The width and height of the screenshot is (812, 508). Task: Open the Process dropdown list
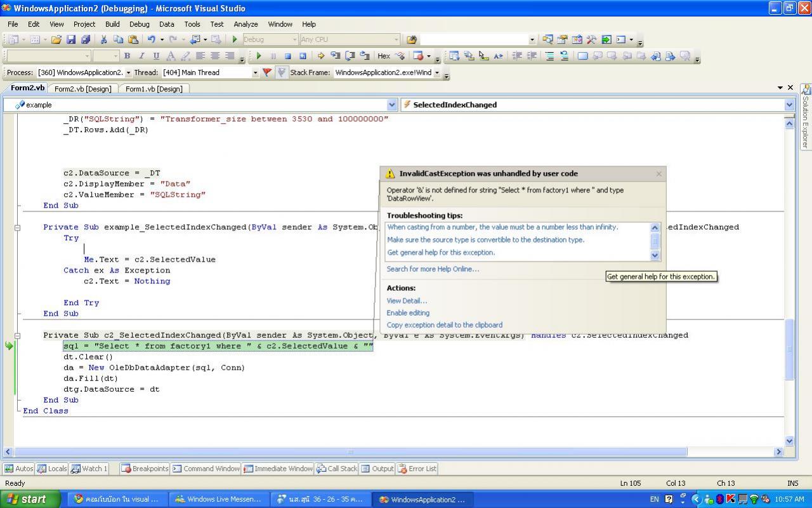click(128, 73)
